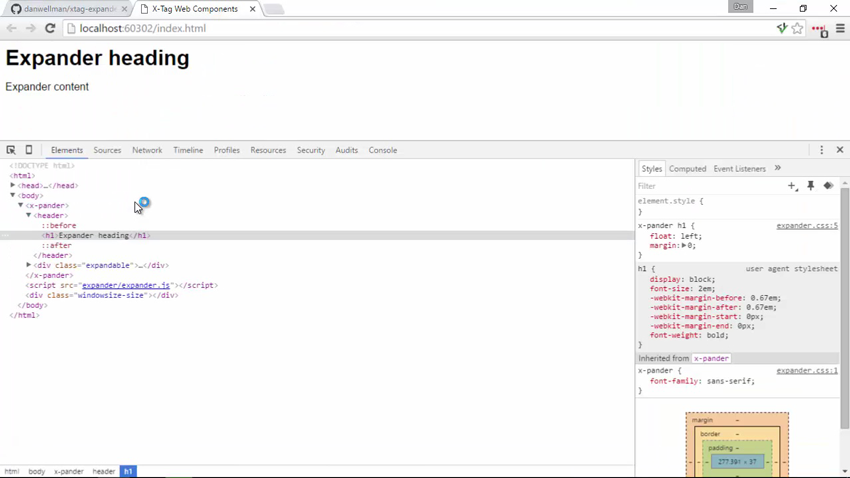Select html in the breadcrumb bar
850x478 pixels.
coord(12,471)
